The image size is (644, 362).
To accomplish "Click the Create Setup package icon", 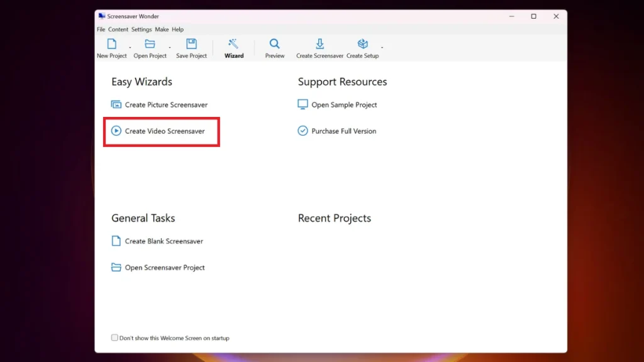I will click(363, 44).
